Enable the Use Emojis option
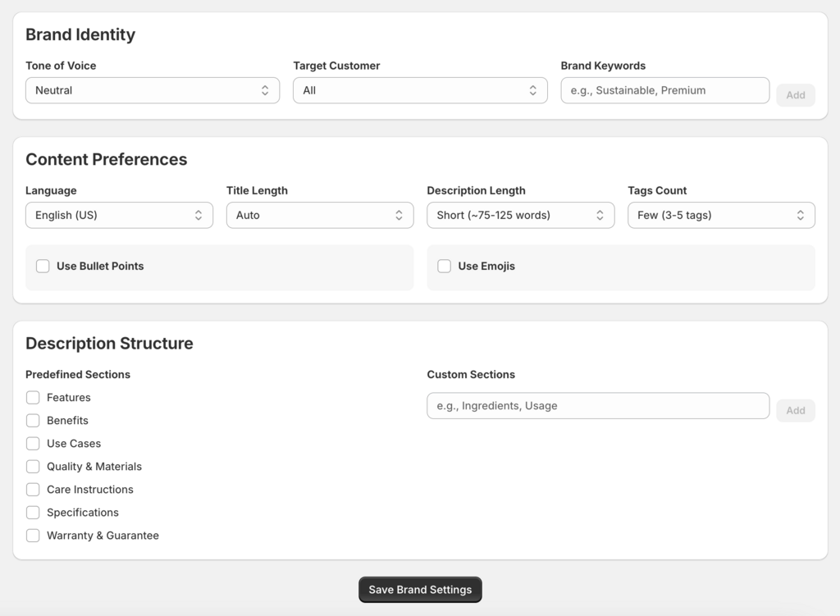 pyautogui.click(x=444, y=266)
